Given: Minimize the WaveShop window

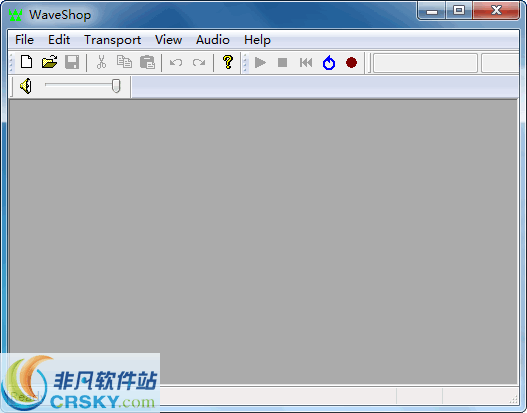Looking at the screenshot, I should coord(432,10).
